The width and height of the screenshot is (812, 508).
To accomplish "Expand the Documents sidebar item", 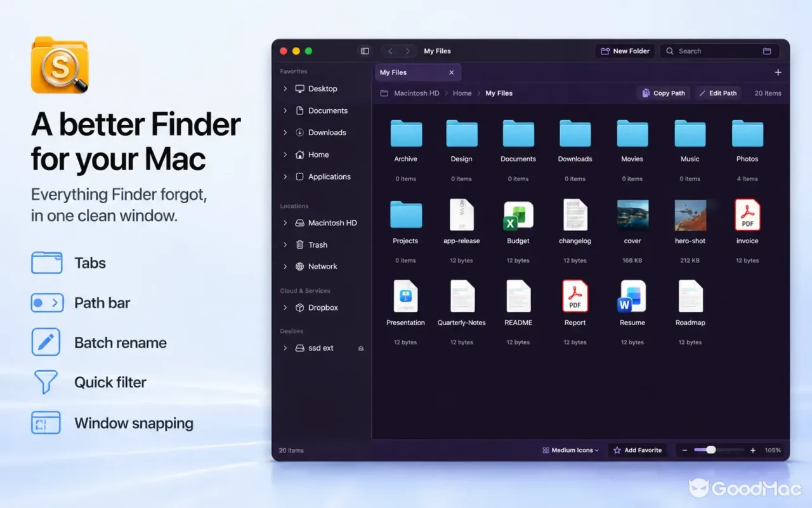I will 285,110.
